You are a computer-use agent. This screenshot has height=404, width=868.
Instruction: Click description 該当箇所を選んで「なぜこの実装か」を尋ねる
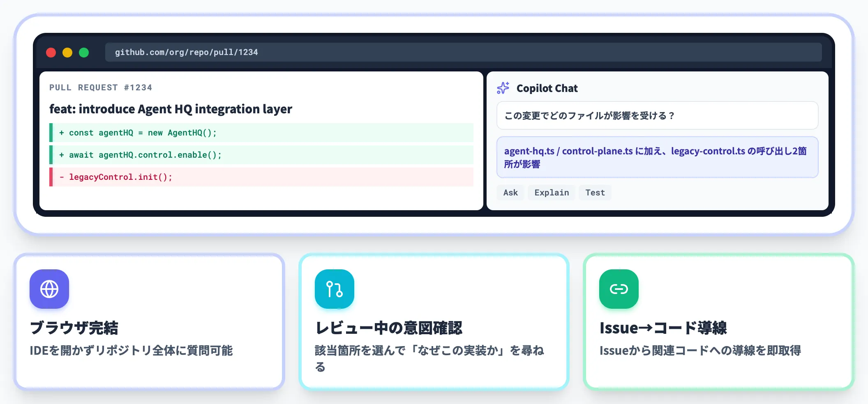coord(429,358)
